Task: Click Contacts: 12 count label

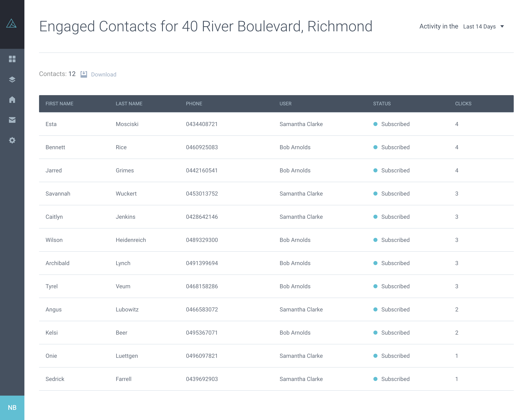Action: click(x=57, y=74)
